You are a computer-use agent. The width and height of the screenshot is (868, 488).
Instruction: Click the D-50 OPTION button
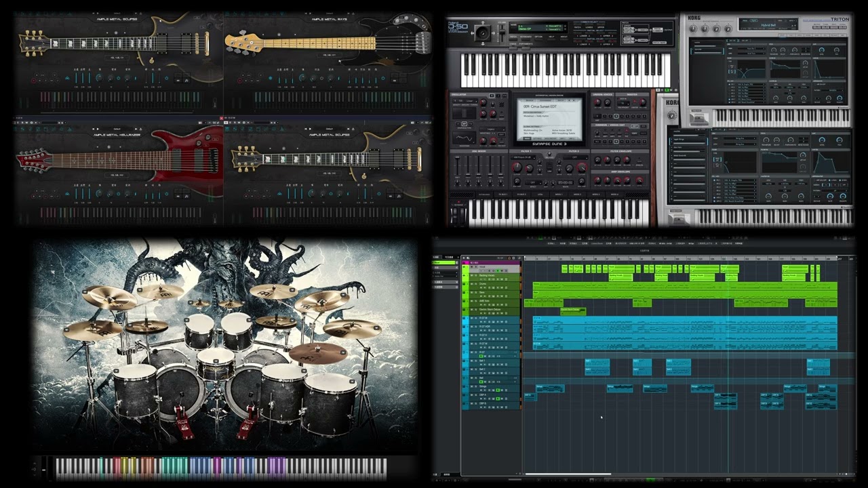click(x=538, y=39)
